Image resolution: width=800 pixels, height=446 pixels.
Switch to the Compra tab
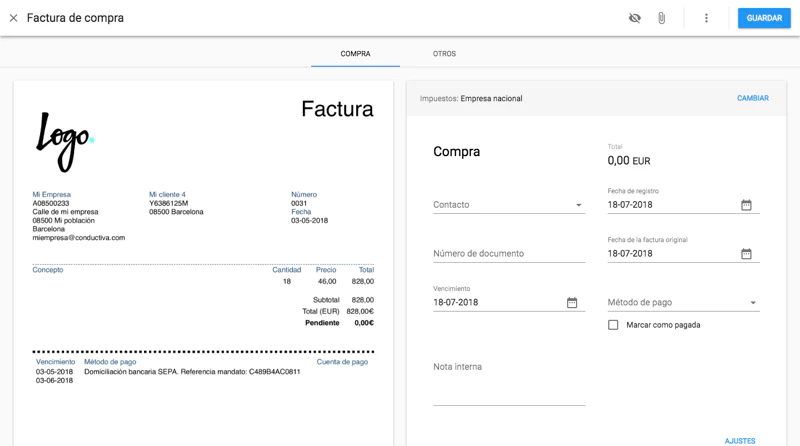coord(355,54)
